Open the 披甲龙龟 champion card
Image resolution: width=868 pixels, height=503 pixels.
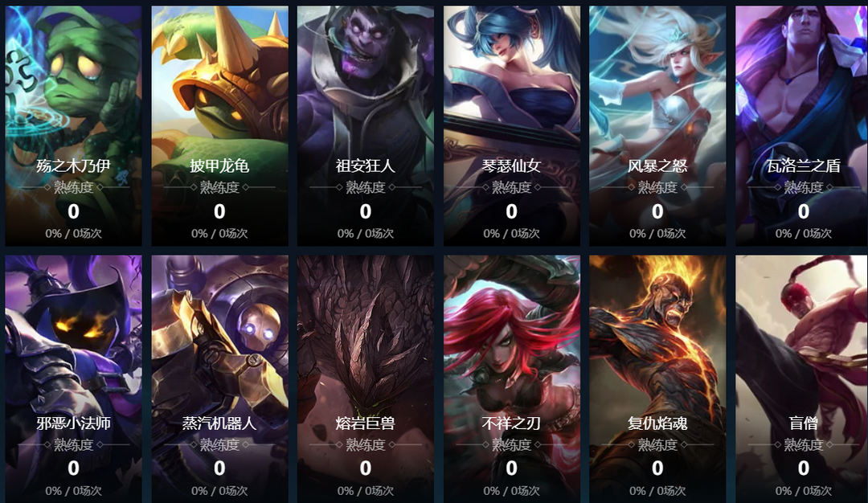pos(219,125)
